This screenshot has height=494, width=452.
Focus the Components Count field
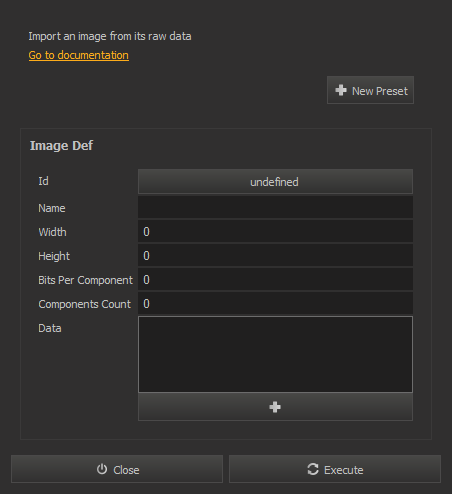pyautogui.click(x=275, y=303)
